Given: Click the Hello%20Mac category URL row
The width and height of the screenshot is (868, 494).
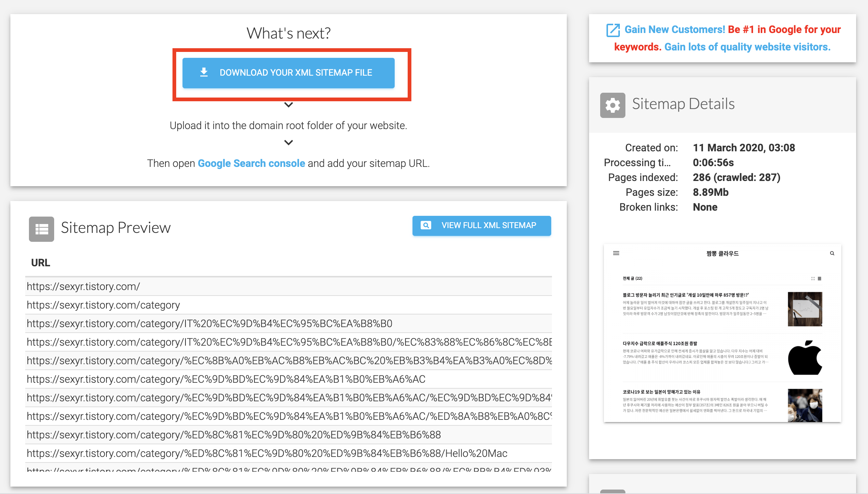Looking at the screenshot, I should (267, 454).
